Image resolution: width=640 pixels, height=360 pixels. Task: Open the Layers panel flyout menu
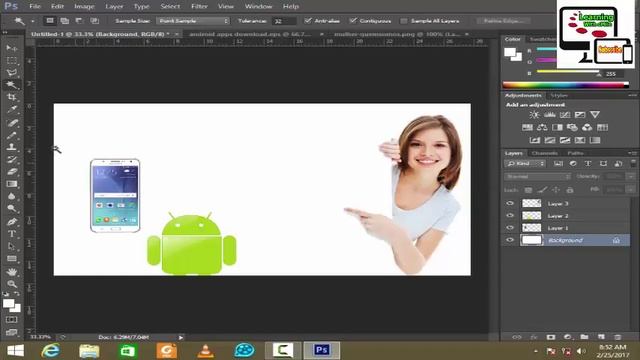(x=632, y=153)
